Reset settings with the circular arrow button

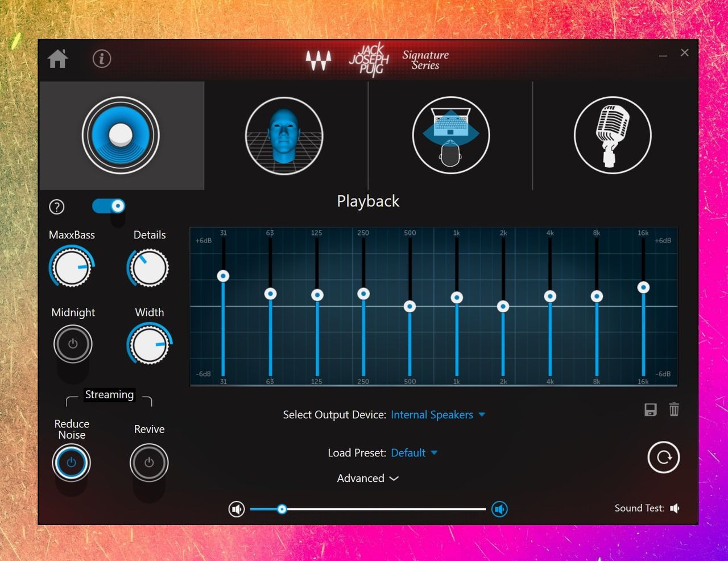[x=664, y=457]
